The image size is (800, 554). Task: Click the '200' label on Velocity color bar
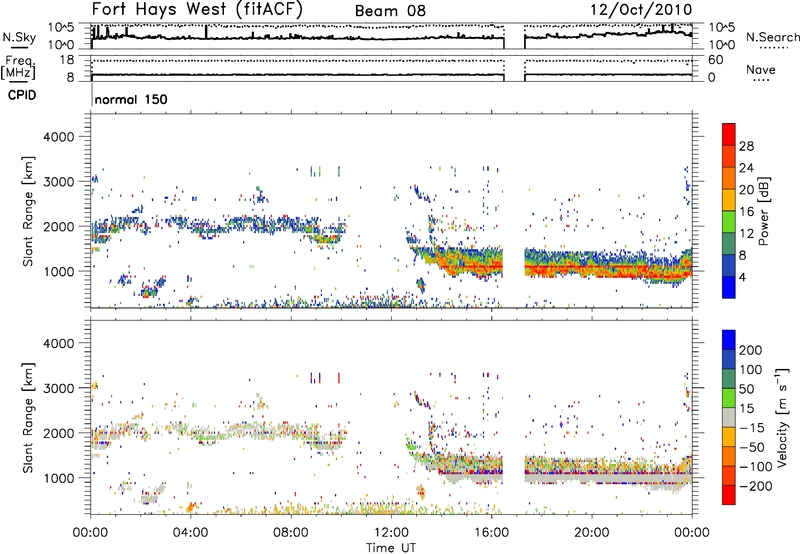click(x=751, y=350)
